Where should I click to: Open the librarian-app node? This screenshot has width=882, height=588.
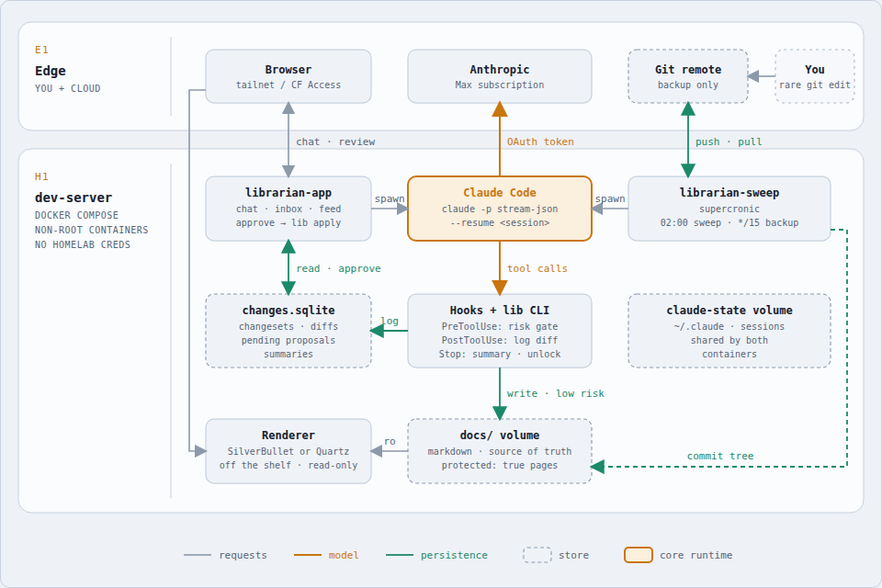[288, 209]
